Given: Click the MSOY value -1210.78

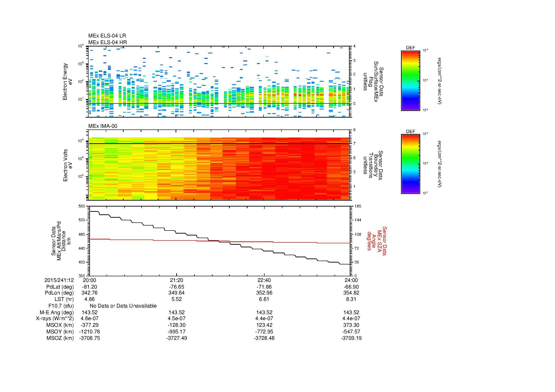Looking at the screenshot, I should pos(90,332).
